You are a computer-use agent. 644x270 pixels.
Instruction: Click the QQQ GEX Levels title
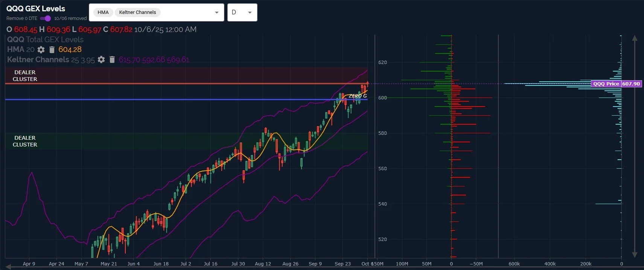coord(36,9)
